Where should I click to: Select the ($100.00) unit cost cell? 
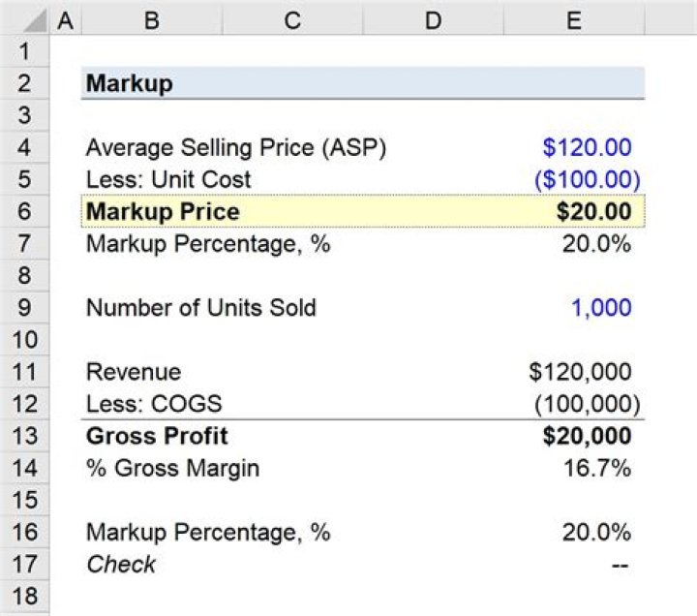[588, 180]
